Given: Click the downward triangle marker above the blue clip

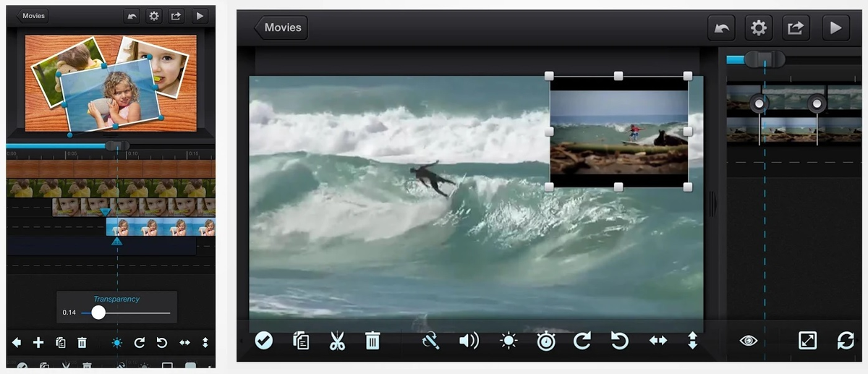Looking at the screenshot, I should click(106, 212).
